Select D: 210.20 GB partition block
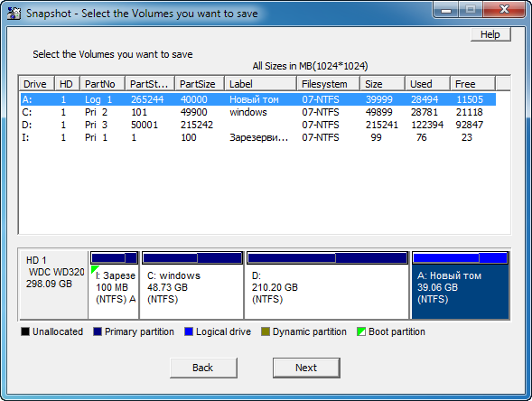Image resolution: width=532 pixels, height=401 pixels. (327, 285)
